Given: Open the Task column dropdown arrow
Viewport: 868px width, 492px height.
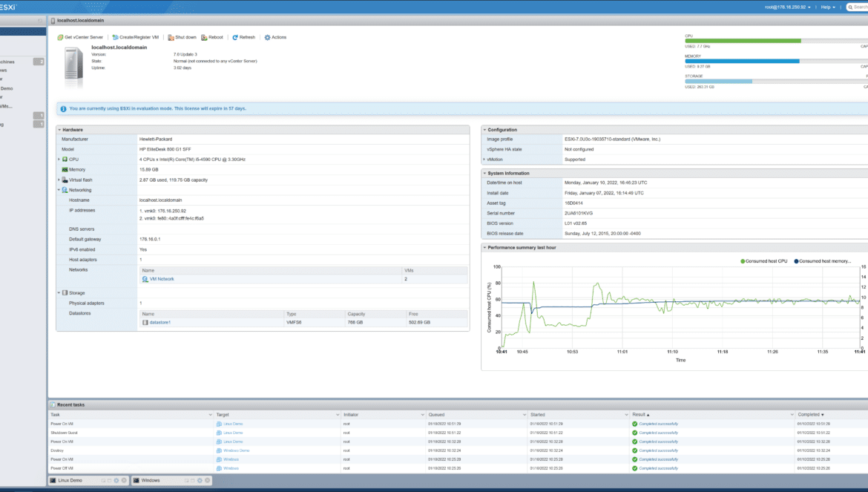Looking at the screenshot, I should [211, 415].
